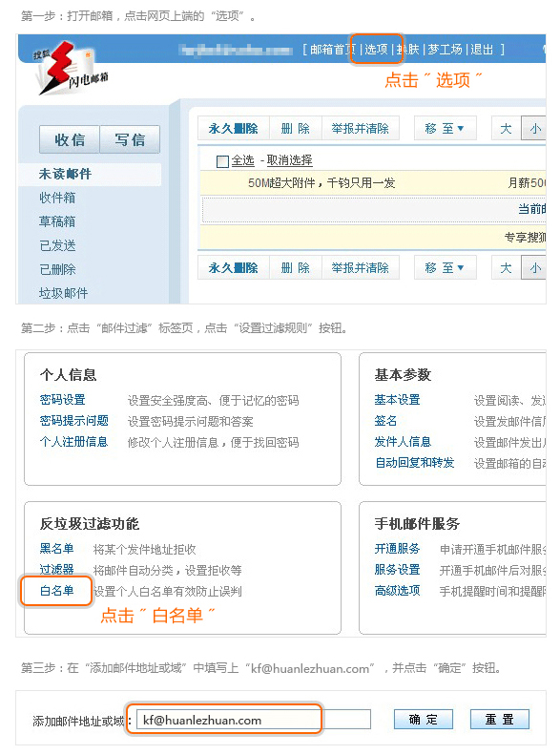Click the upper 举报并清除 button
The height and width of the screenshot is (755, 560).
click(x=360, y=129)
